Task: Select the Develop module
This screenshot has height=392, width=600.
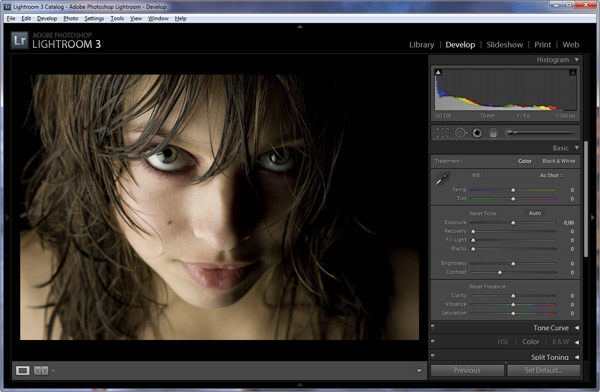Action: tap(460, 45)
